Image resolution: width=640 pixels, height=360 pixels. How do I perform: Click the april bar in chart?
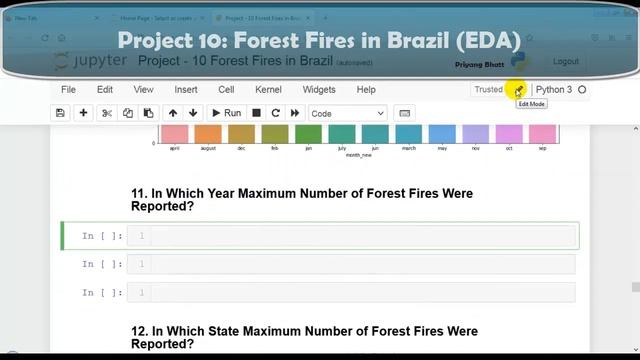tap(175, 134)
